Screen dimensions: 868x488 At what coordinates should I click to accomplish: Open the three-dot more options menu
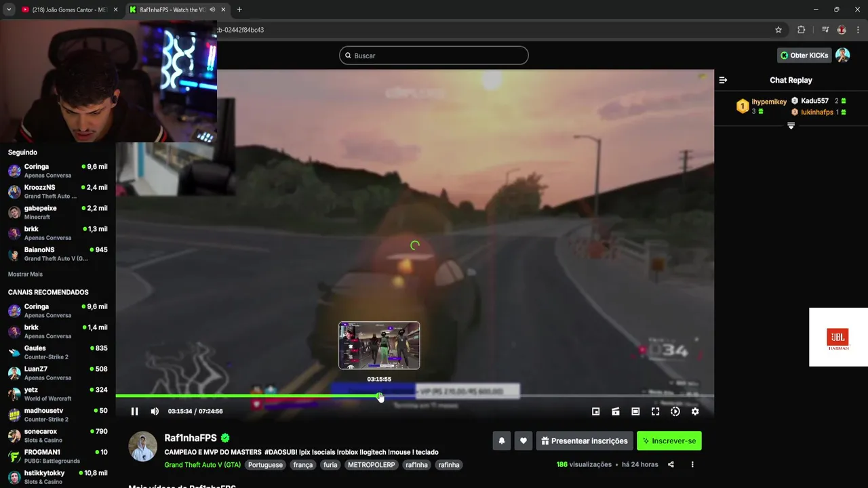[692, 464]
